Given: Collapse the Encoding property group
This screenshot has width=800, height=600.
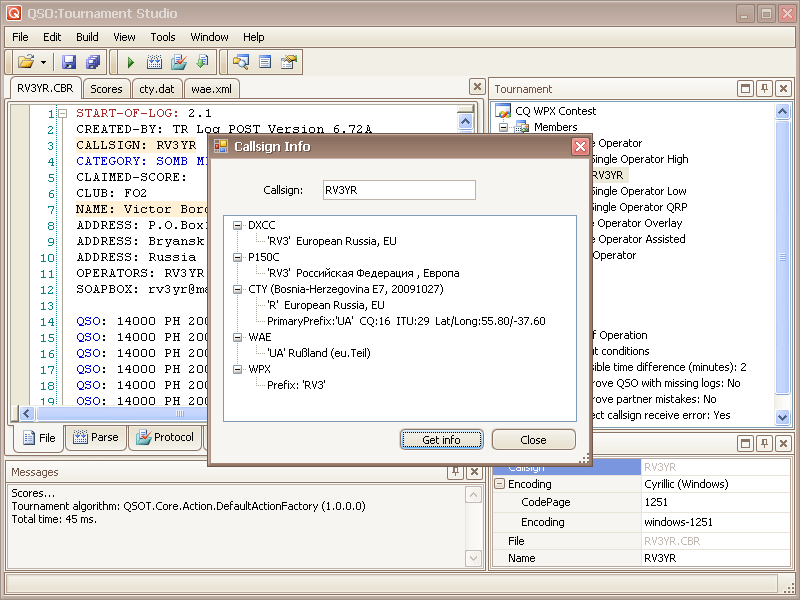Looking at the screenshot, I should coord(499,484).
